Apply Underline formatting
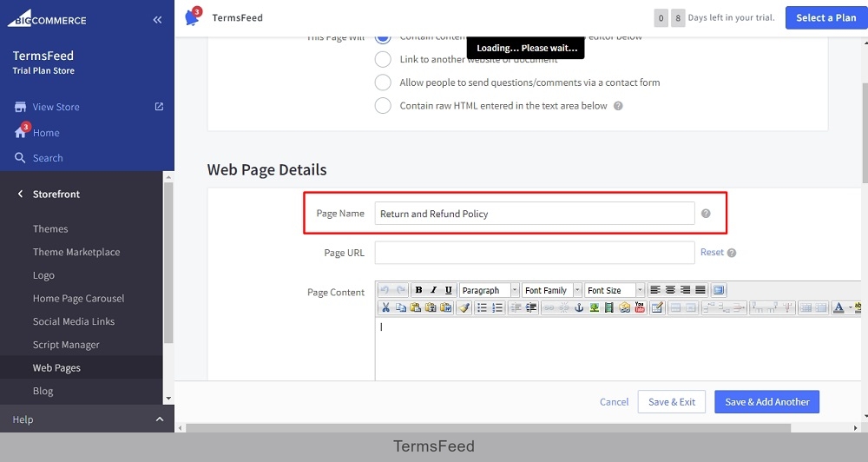 coord(449,290)
